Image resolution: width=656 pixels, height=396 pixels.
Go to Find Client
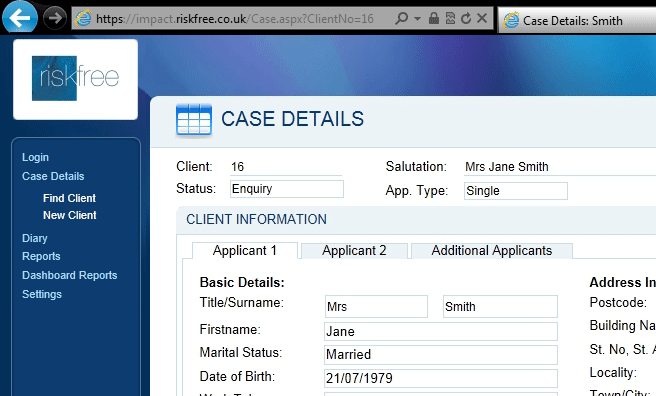coord(69,198)
